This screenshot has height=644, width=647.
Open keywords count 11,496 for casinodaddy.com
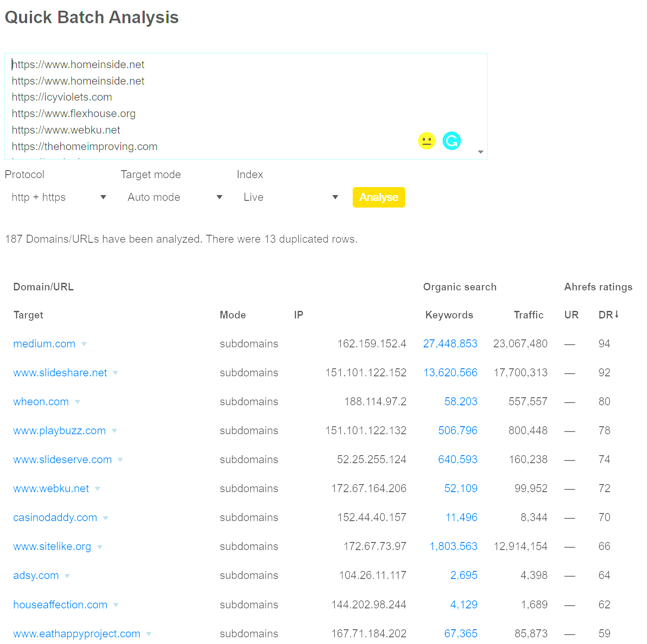click(461, 518)
